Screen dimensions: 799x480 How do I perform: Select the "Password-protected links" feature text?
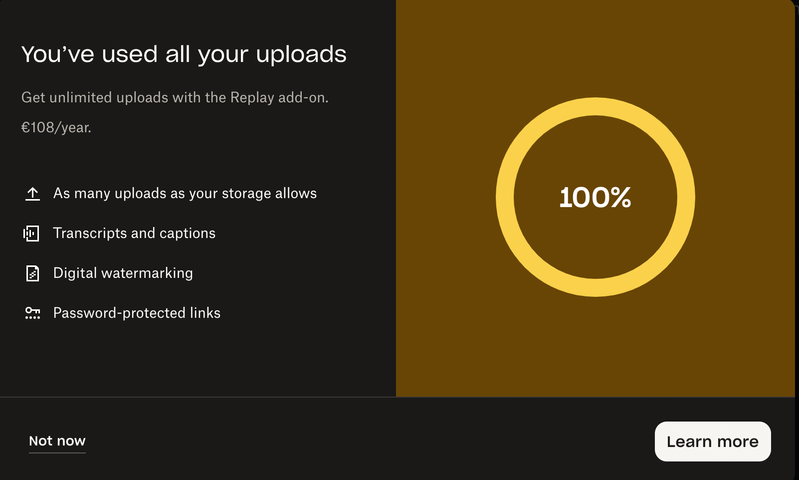click(137, 313)
